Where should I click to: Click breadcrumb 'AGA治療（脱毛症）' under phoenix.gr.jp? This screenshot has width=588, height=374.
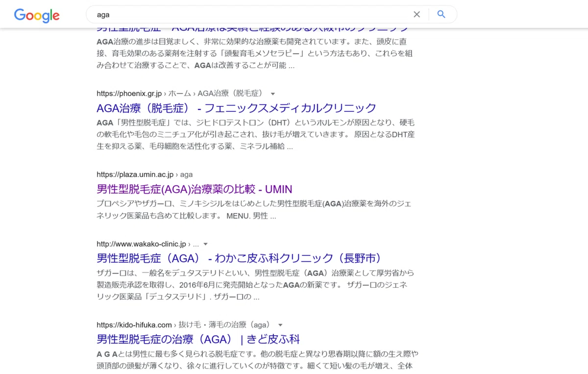(230, 94)
